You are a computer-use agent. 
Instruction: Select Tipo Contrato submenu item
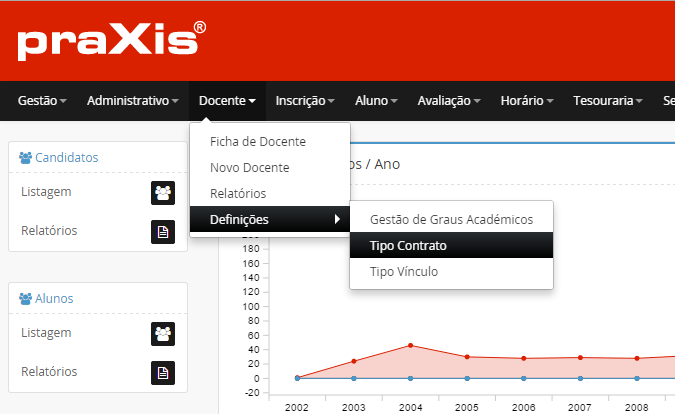click(x=408, y=246)
